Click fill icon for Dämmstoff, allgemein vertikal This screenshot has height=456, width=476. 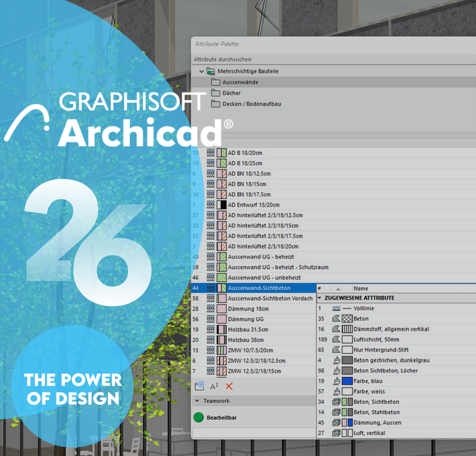pos(336,329)
